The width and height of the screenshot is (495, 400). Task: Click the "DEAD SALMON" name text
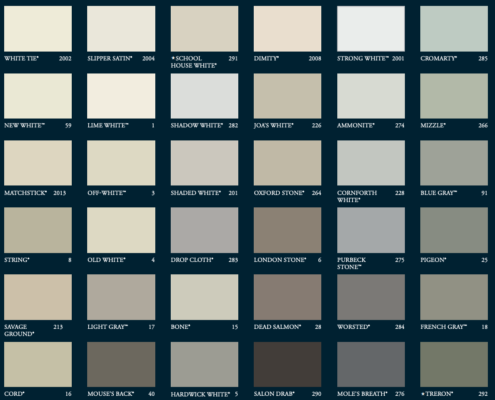(277, 327)
